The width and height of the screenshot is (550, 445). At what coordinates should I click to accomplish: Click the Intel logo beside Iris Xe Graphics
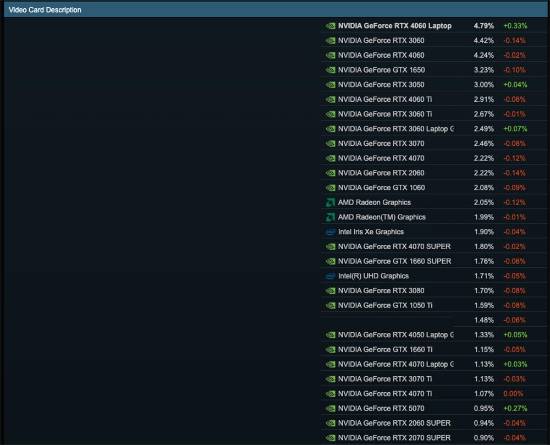(x=330, y=232)
